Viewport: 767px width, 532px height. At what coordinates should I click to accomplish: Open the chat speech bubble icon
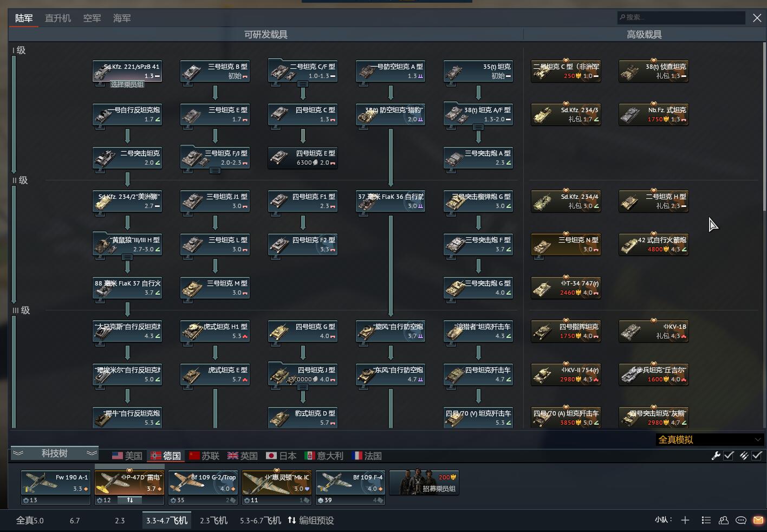(741, 520)
